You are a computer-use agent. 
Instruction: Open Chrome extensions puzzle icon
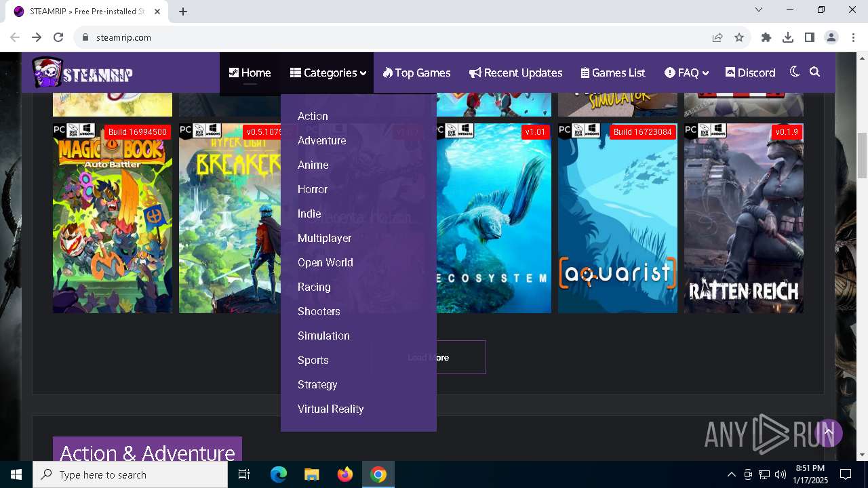click(766, 37)
